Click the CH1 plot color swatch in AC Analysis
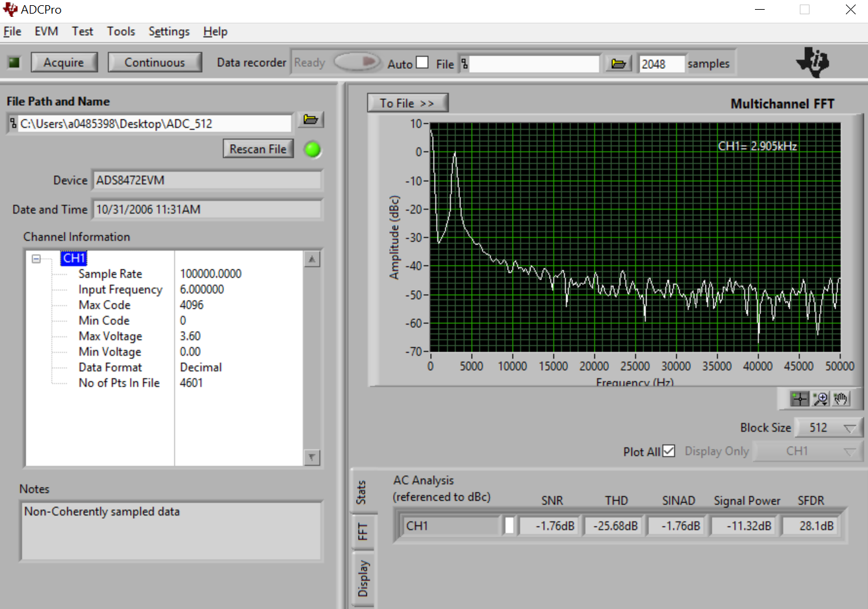868x609 pixels. pos(509,526)
